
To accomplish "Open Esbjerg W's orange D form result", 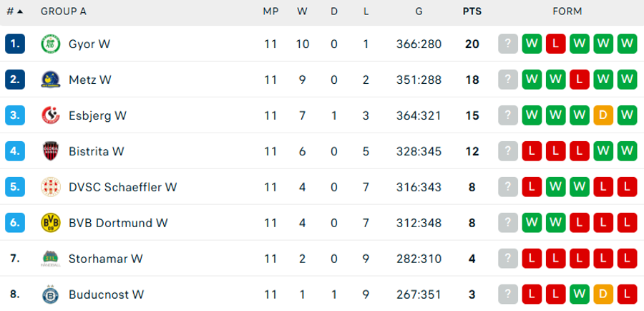I will [603, 115].
